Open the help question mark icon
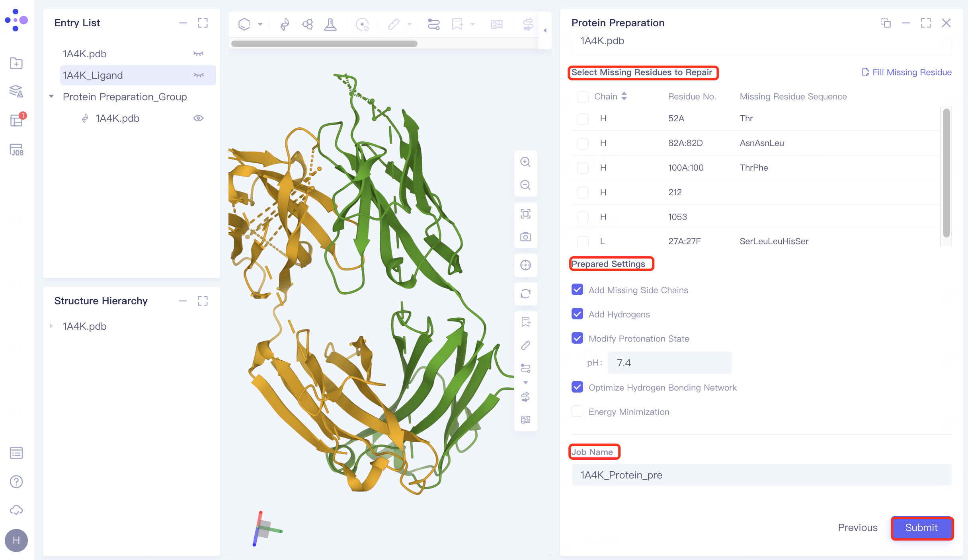This screenshot has width=968, height=560. coord(16,482)
